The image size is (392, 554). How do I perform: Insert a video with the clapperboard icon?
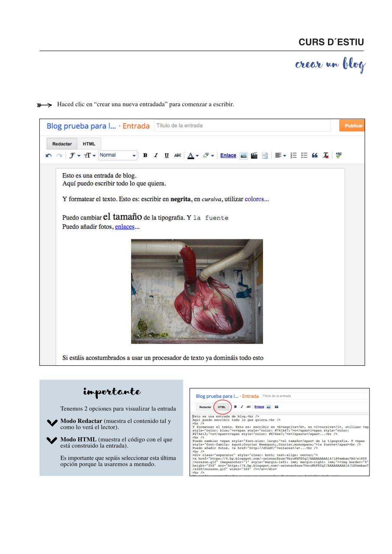click(254, 155)
